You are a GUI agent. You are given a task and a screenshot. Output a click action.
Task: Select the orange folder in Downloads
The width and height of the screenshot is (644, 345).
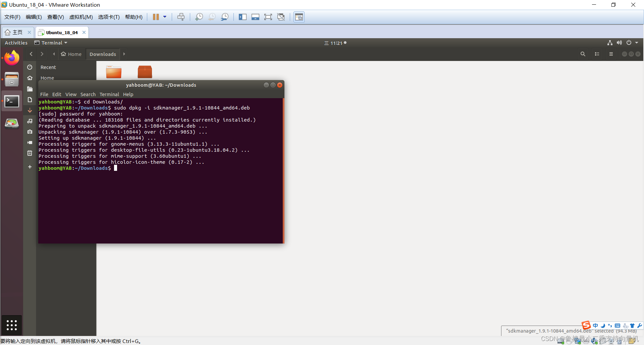(x=114, y=72)
